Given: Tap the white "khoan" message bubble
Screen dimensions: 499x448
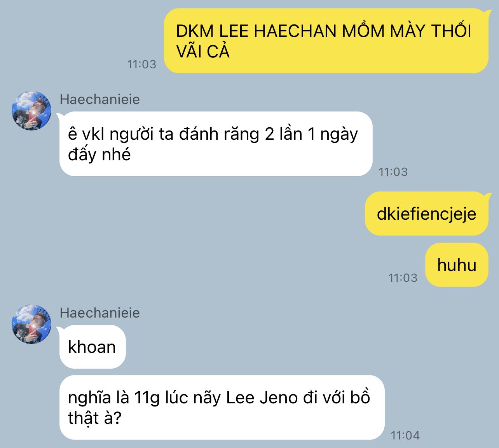Looking at the screenshot, I should tap(92, 347).
